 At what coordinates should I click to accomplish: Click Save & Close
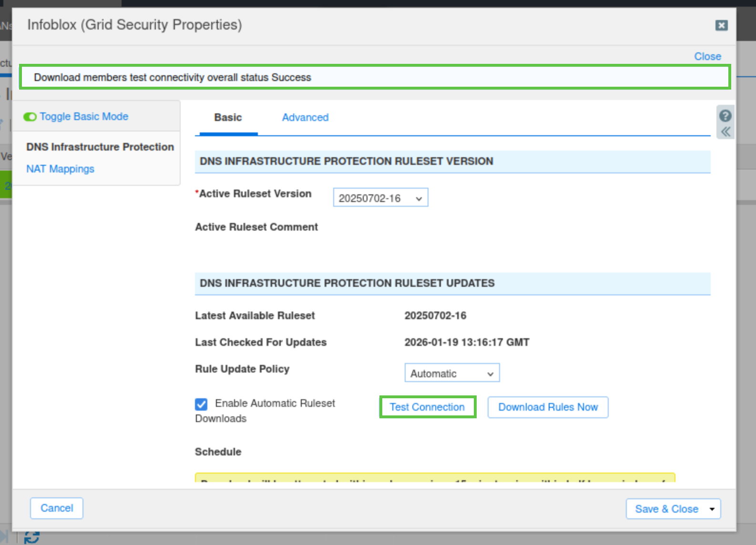coord(666,509)
